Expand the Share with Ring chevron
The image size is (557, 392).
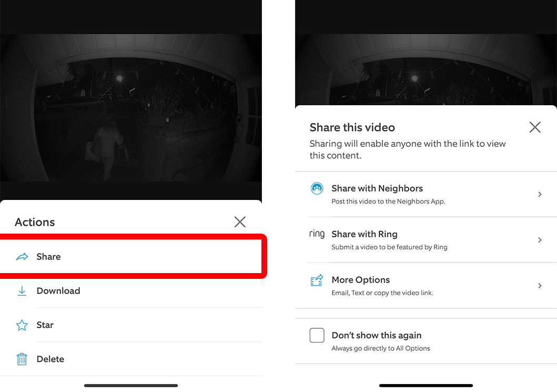(540, 240)
